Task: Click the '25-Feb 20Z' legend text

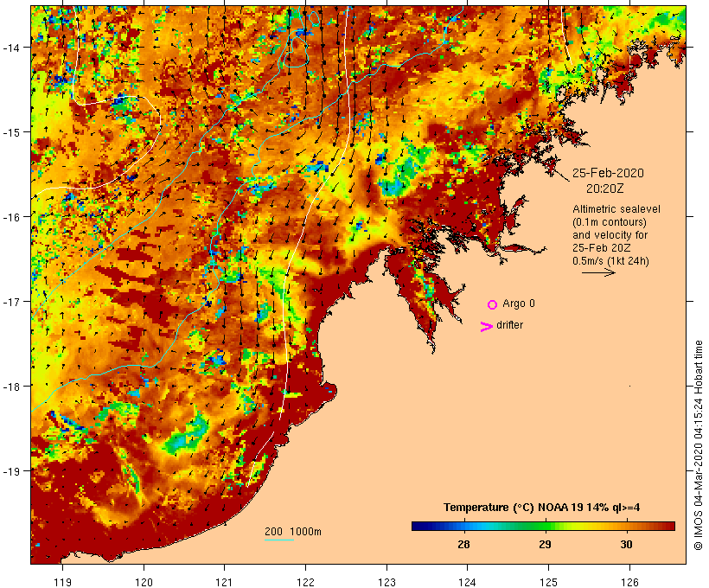Action: click(602, 248)
